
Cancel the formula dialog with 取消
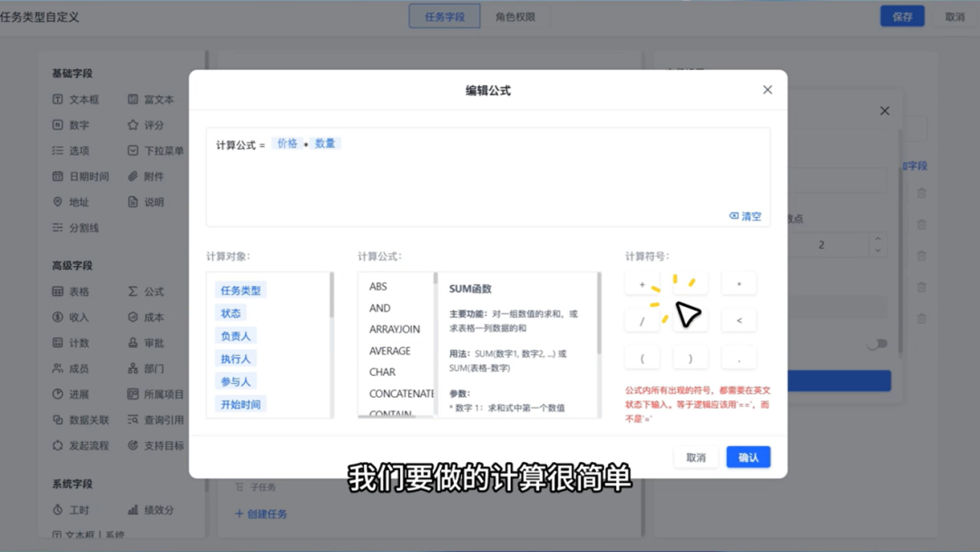(x=696, y=457)
